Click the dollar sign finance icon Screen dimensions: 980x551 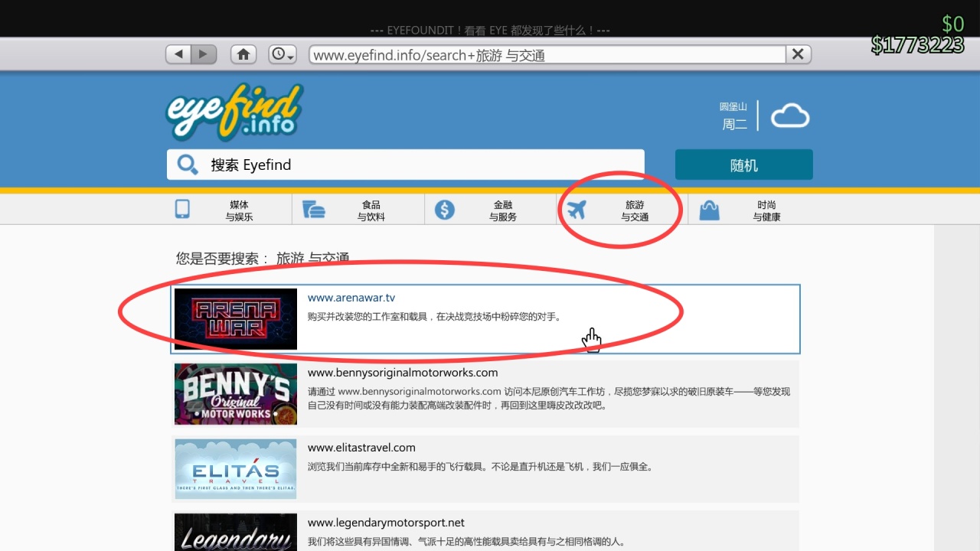pyautogui.click(x=445, y=209)
